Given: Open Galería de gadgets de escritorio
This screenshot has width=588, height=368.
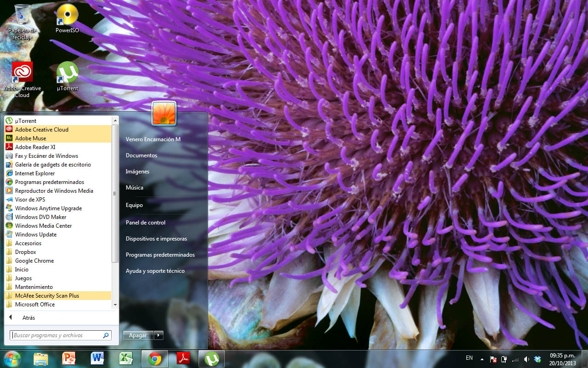Looking at the screenshot, I should coord(58,164).
